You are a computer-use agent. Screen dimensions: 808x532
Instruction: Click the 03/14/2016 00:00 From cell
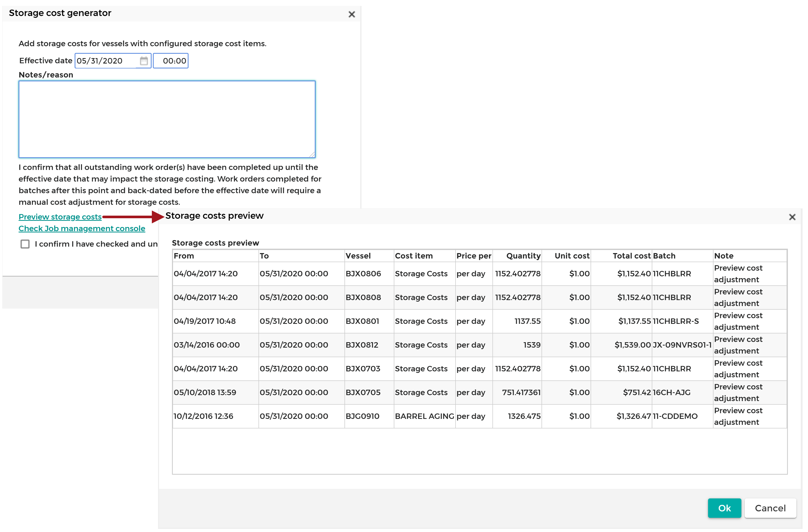tap(216, 345)
